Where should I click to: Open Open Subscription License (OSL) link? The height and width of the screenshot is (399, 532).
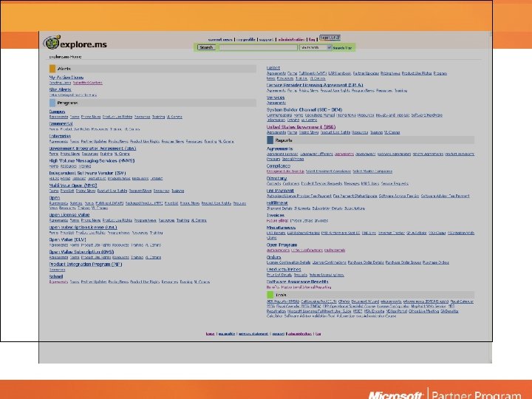pyautogui.click(x=83, y=228)
